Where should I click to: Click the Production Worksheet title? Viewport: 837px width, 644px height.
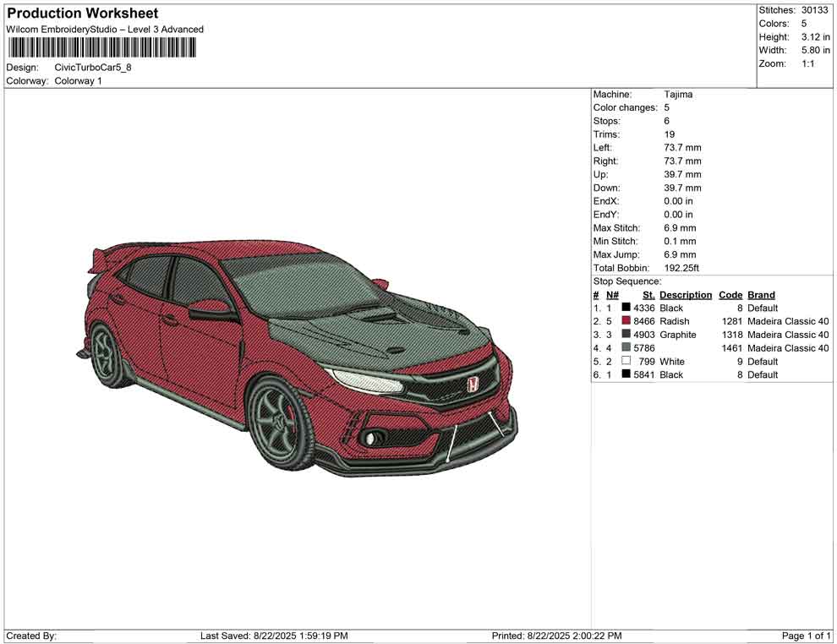[82, 14]
